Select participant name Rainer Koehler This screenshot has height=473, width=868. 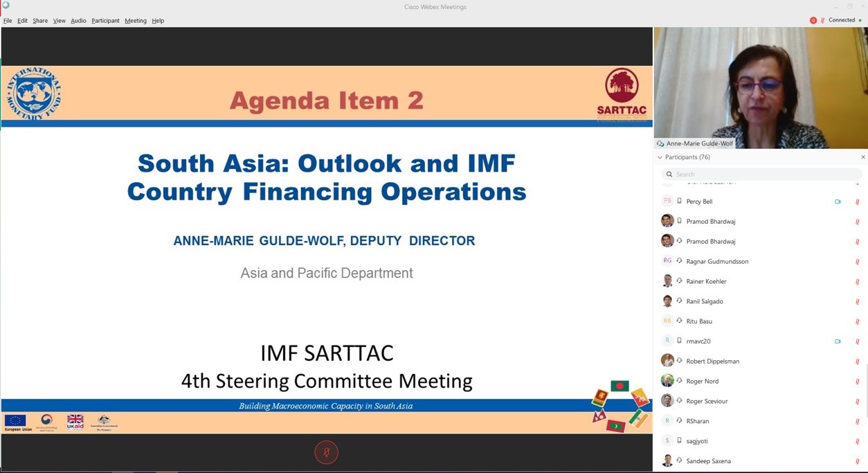(x=706, y=282)
